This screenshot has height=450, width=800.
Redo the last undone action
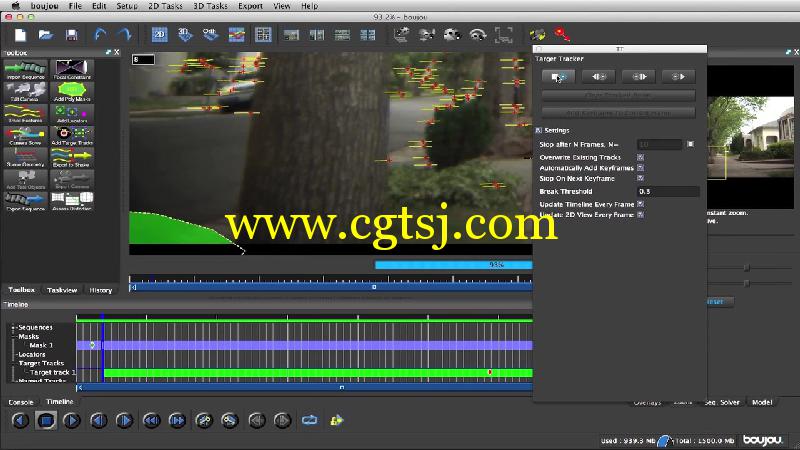[x=124, y=35]
